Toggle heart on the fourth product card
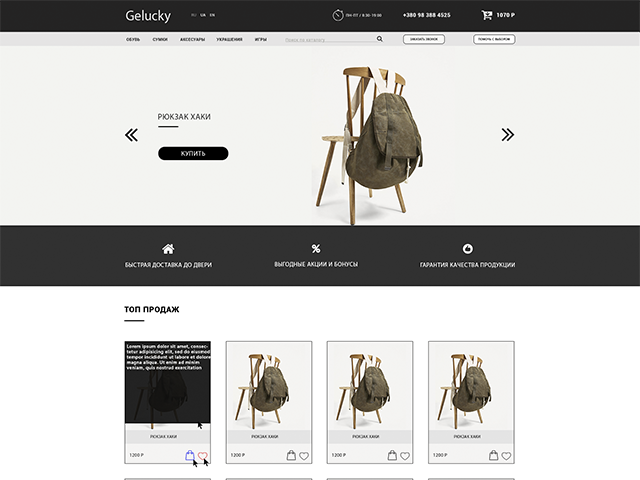The width and height of the screenshot is (640, 480). click(506, 456)
